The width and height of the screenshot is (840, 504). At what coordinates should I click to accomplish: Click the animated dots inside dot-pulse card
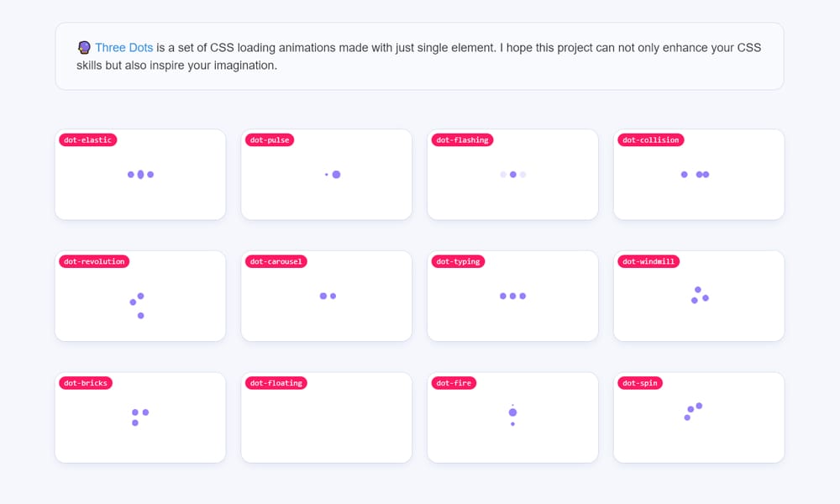pos(333,174)
